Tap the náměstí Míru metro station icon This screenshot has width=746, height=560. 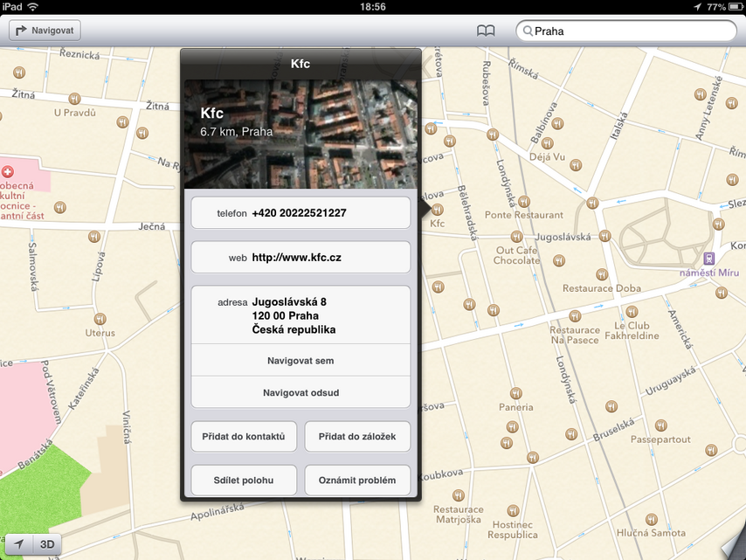708,260
